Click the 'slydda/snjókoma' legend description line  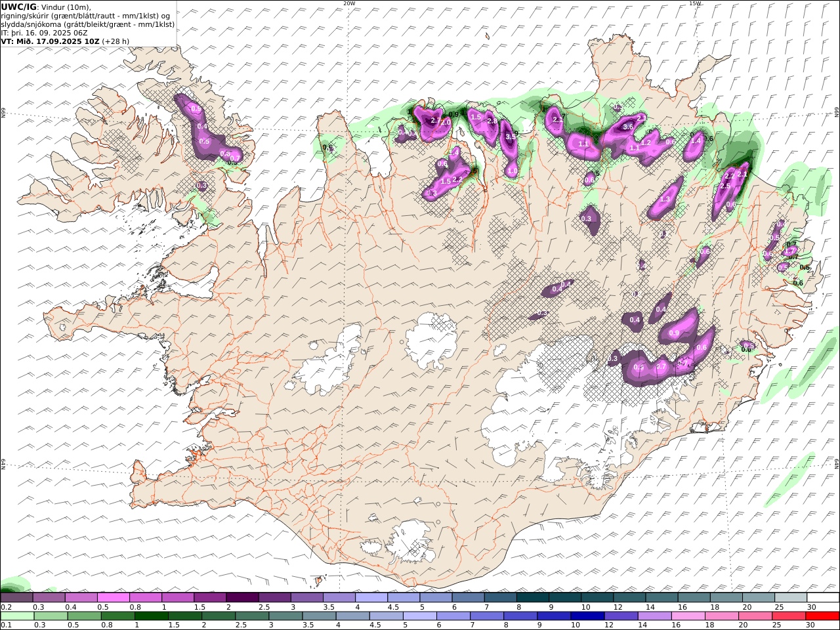coord(88,24)
